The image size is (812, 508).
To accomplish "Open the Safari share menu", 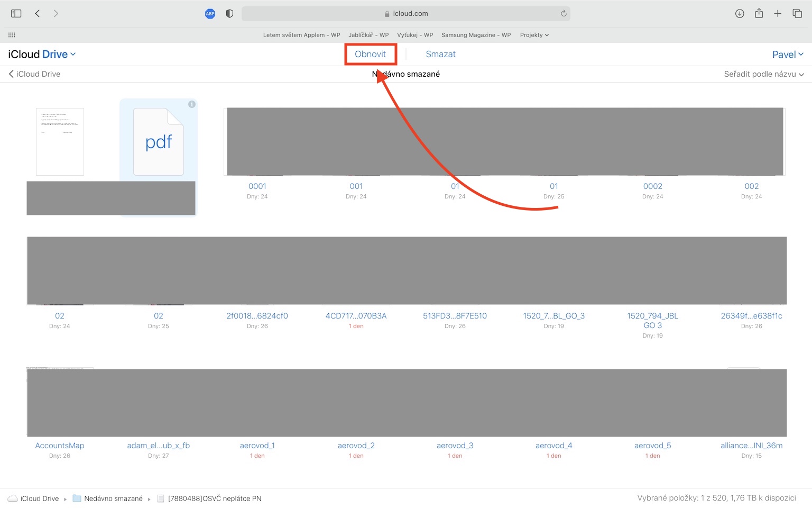I will point(759,14).
